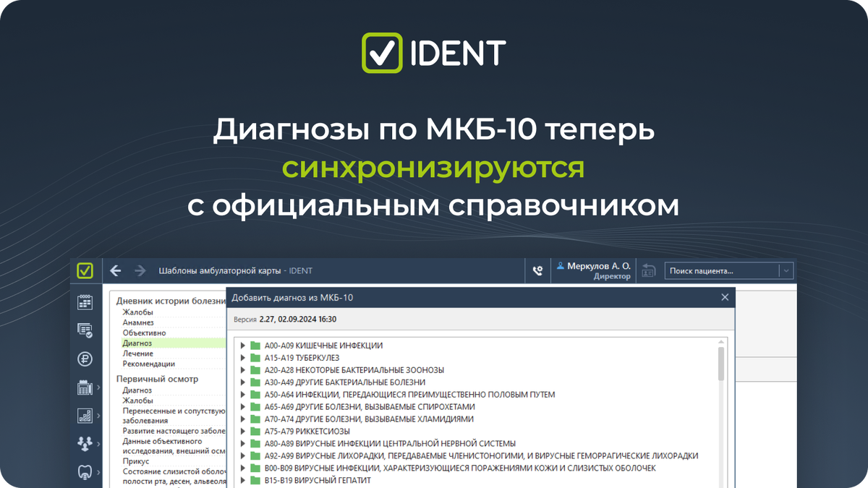Open the patient search dropdown arrow
Viewport: 868px width, 488px height.
tap(786, 271)
